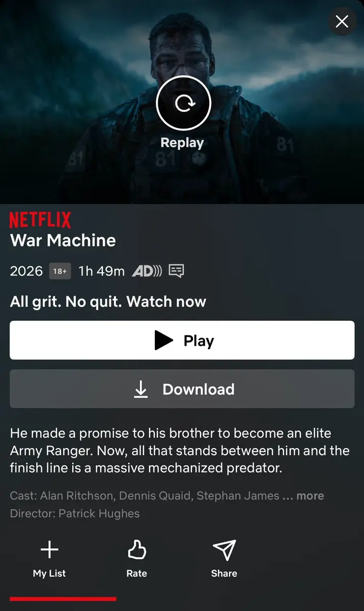Expand the synopsis description text

pos(180,451)
